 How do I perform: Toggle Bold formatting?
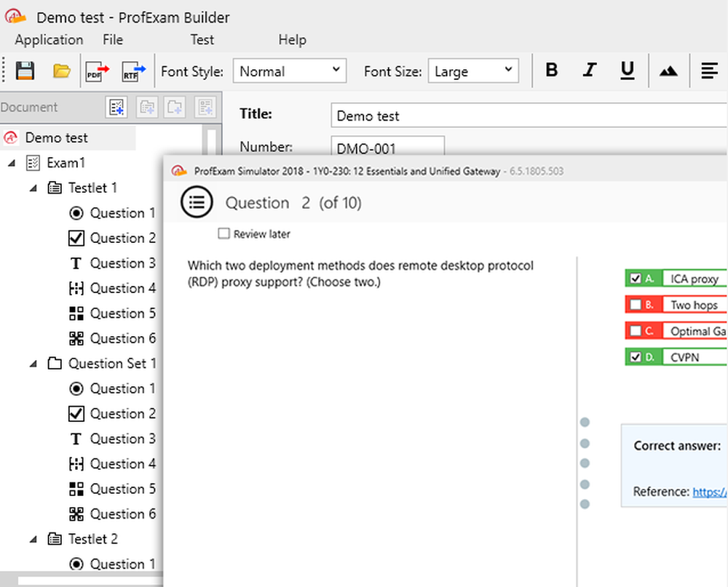[x=552, y=71]
